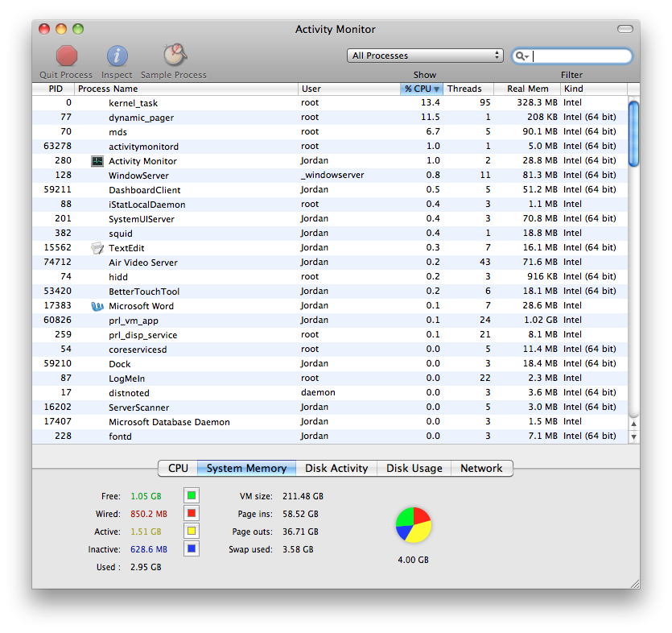Click the Inspect label
This screenshot has width=672, height=633.
117,75
